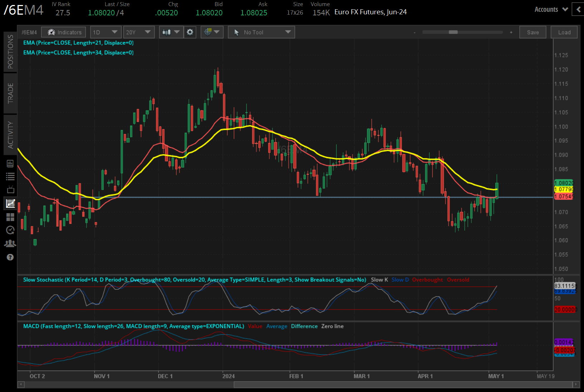
Task: Click the Save button
Action: [533, 32]
